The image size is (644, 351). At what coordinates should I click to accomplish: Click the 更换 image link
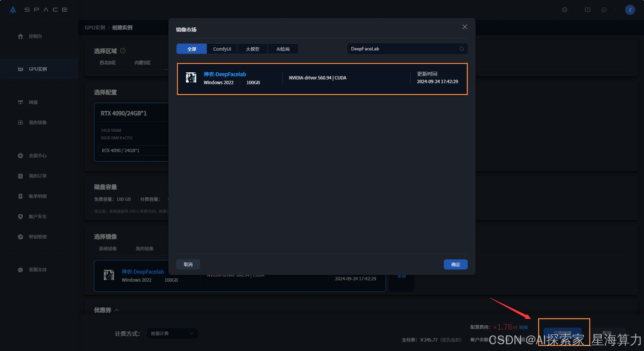[x=401, y=276]
